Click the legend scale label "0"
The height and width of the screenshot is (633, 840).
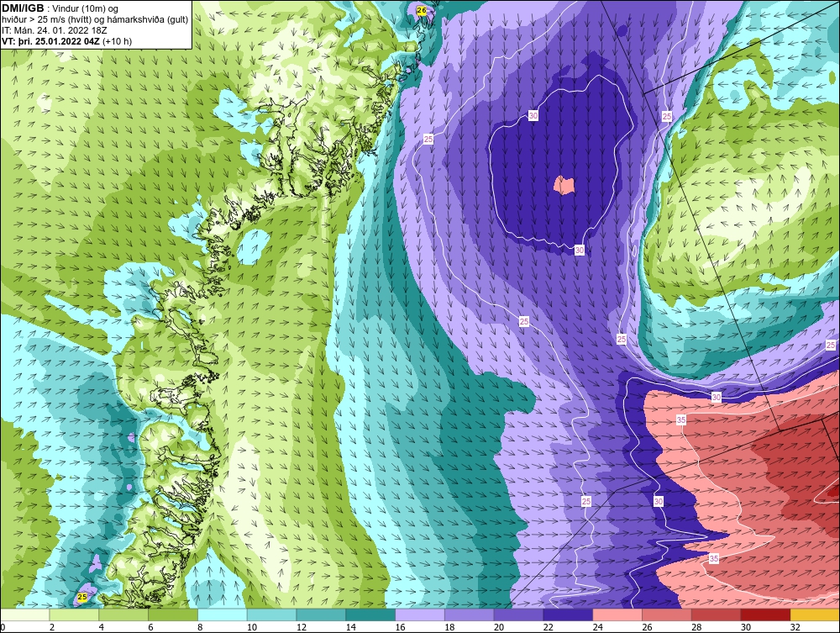click(3, 627)
